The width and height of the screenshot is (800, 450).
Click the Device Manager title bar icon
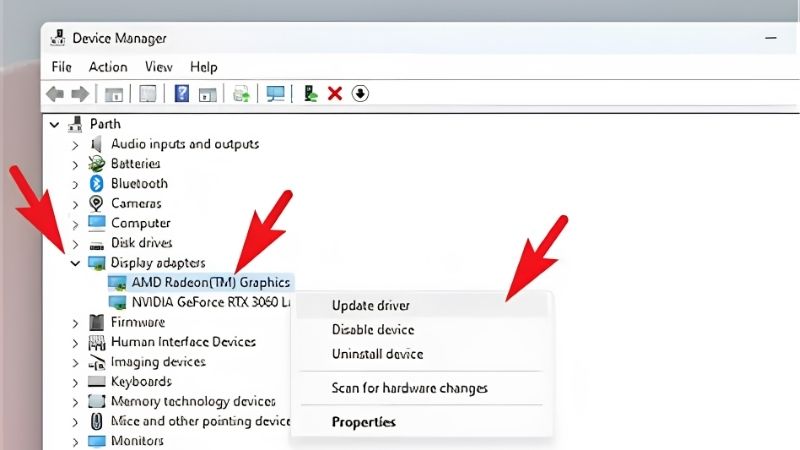(x=58, y=38)
